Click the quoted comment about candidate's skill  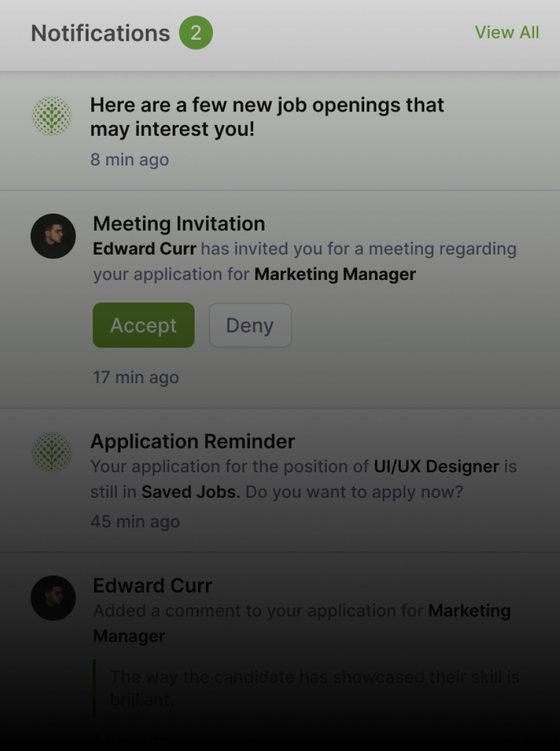(314, 688)
